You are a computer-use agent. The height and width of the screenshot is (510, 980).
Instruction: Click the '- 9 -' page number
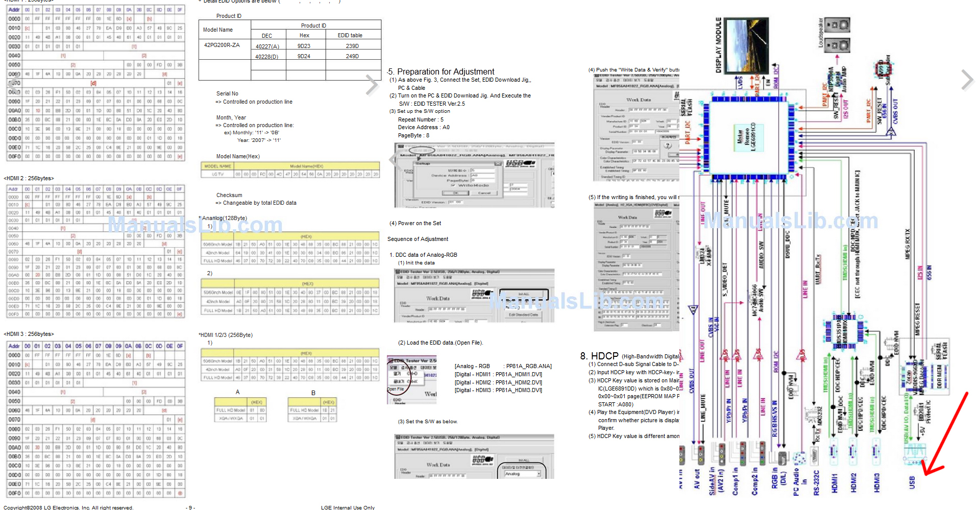(x=190, y=507)
